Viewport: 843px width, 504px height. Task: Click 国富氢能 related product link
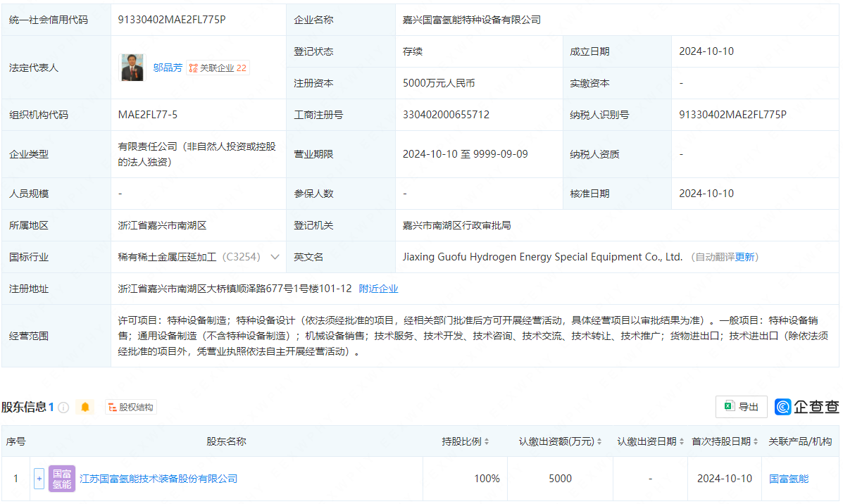789,479
